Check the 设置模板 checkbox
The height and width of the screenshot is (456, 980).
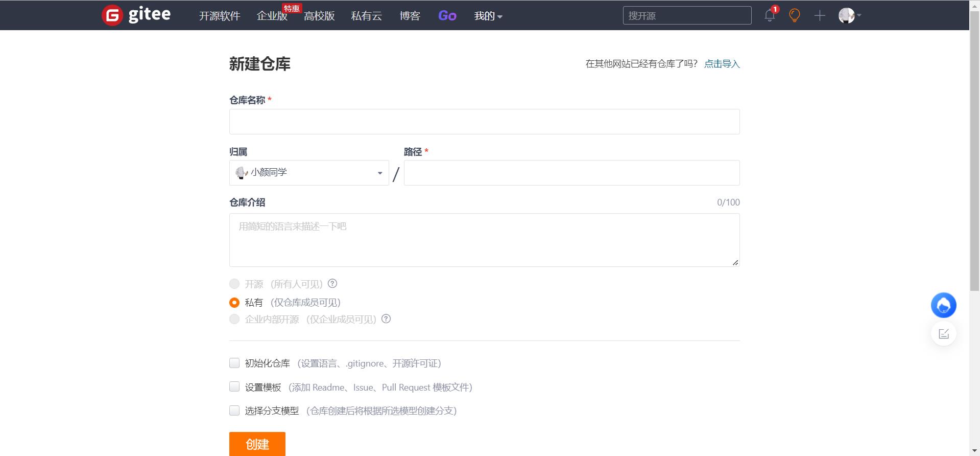pos(234,386)
